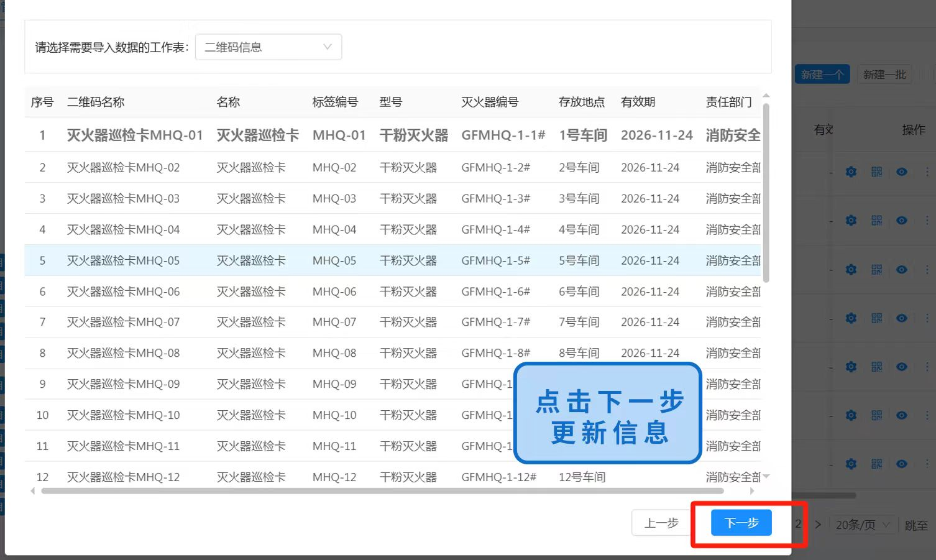Click the next page arrow in pagination

[817, 524]
